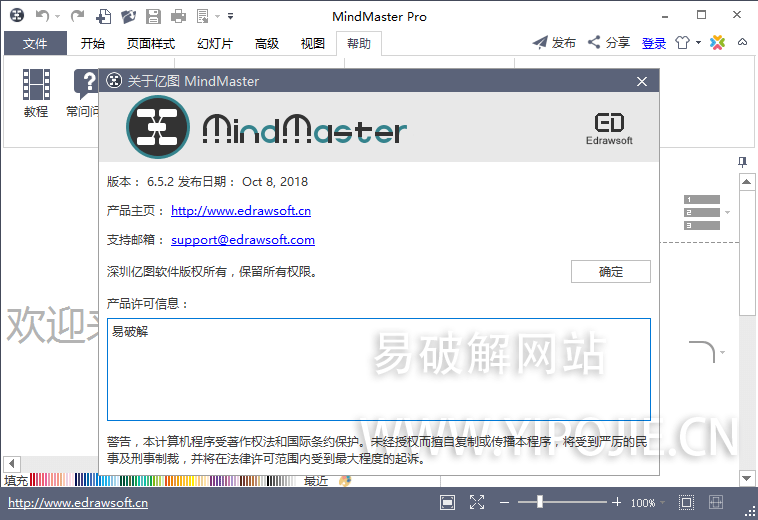Image resolution: width=758 pixels, height=520 pixels.
Task: Click the colorful X Edraw icon
Action: (x=717, y=43)
